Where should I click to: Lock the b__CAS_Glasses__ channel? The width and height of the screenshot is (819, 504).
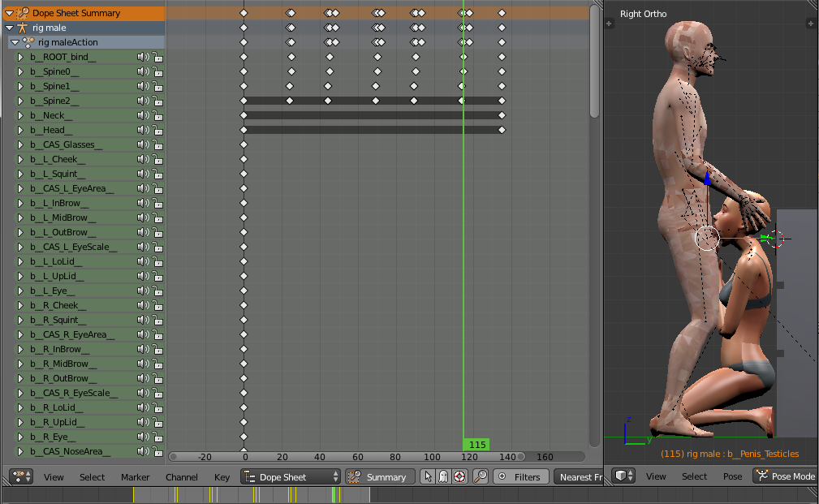tap(157, 144)
